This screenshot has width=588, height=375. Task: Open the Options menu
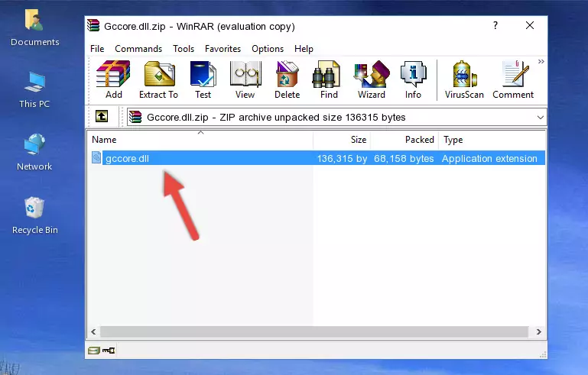pyautogui.click(x=268, y=49)
